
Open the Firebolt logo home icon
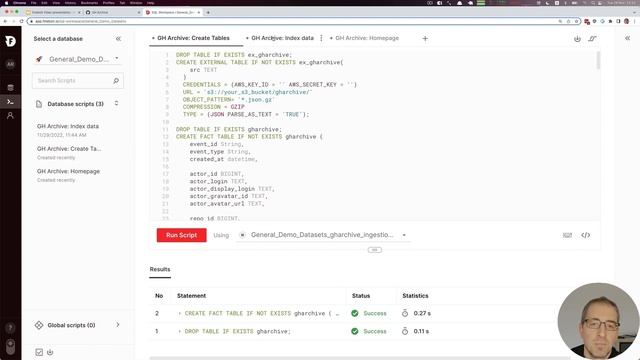tap(11, 41)
